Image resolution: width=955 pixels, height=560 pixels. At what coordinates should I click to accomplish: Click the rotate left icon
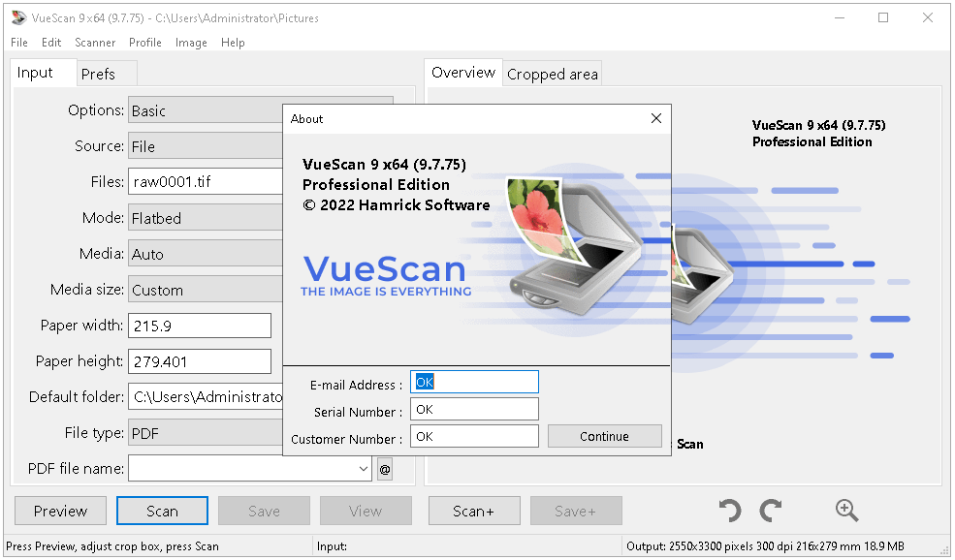click(730, 511)
